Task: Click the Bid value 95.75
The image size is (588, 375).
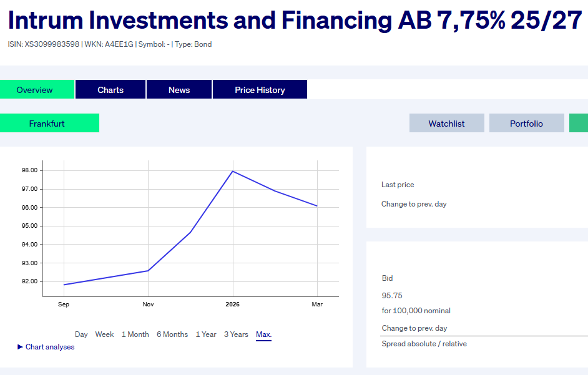Action: 393,295
